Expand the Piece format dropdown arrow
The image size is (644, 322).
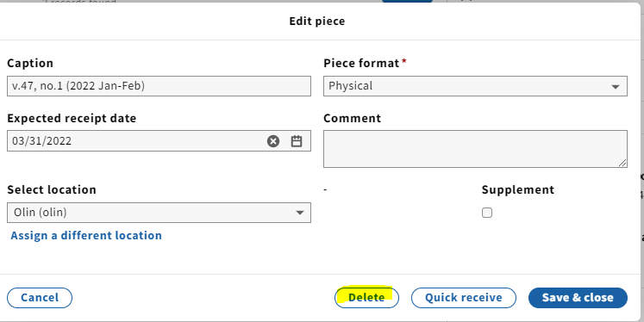click(x=616, y=87)
